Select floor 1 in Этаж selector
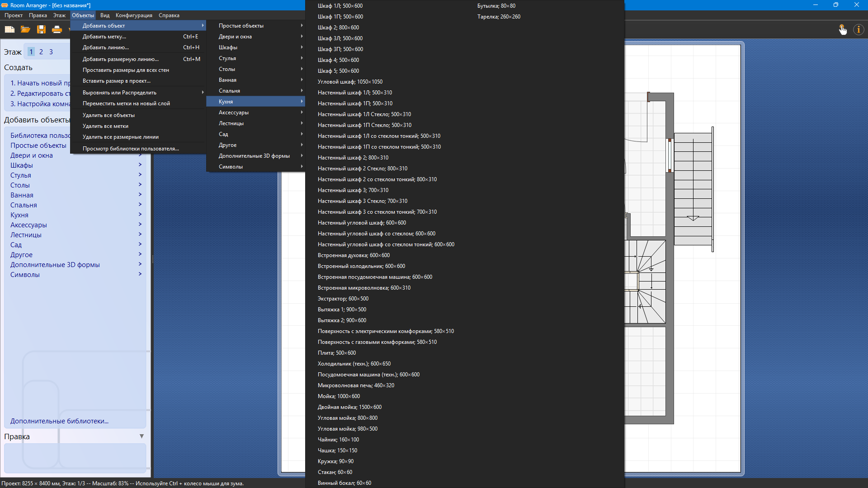Viewport: 868px width, 488px height. point(31,52)
